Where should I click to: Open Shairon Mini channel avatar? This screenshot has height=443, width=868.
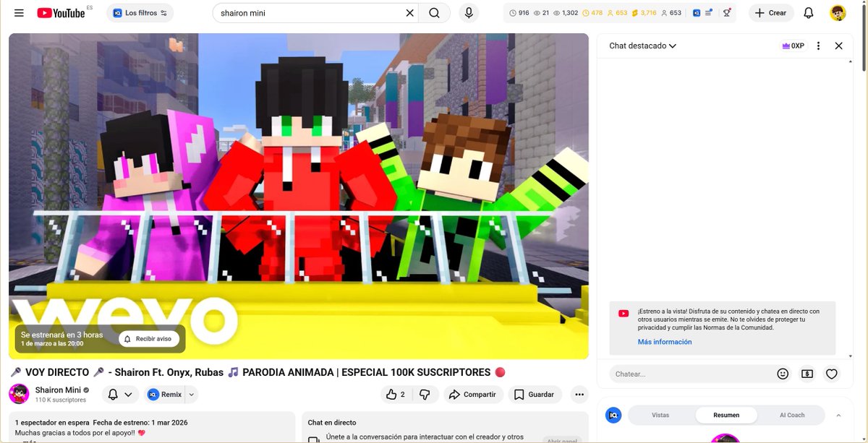[x=19, y=394]
